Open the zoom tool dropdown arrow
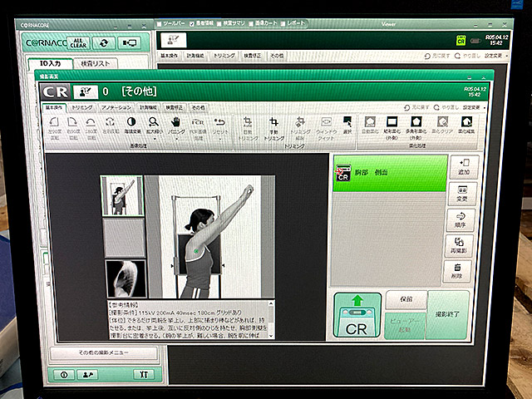Image resolution: width=532 pixels, height=399 pixels. (x=155, y=139)
